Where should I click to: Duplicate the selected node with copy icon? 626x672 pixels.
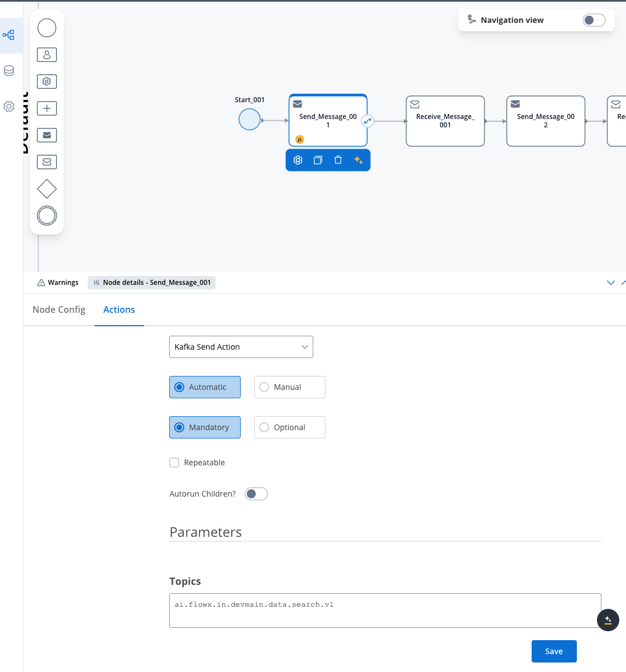[318, 160]
